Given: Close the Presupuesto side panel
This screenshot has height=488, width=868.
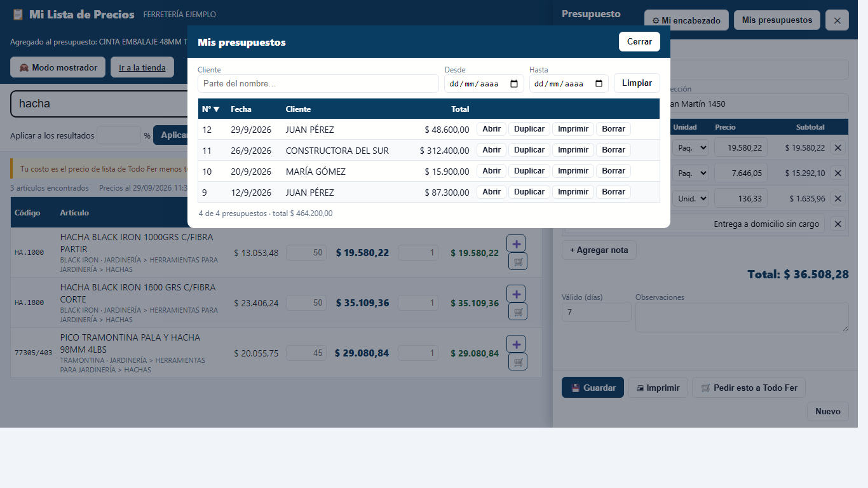Looking at the screenshot, I should click(837, 20).
